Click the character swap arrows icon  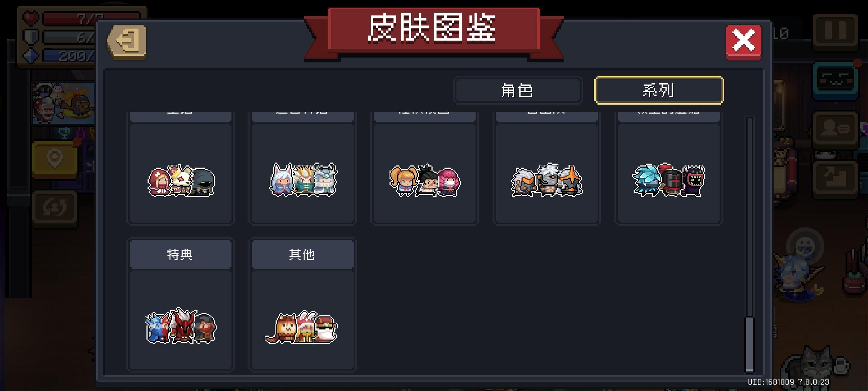[x=55, y=208]
